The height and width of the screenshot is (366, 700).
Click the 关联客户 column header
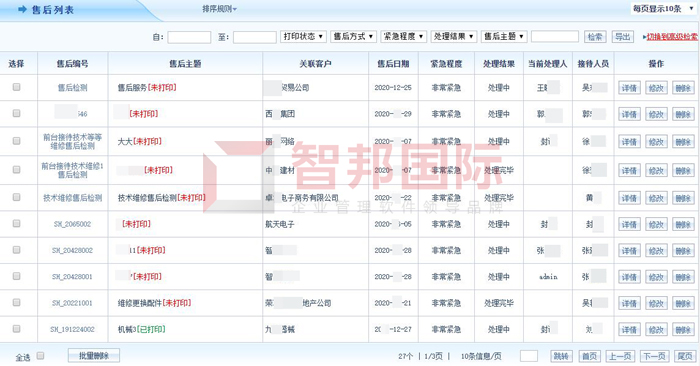tap(315, 64)
